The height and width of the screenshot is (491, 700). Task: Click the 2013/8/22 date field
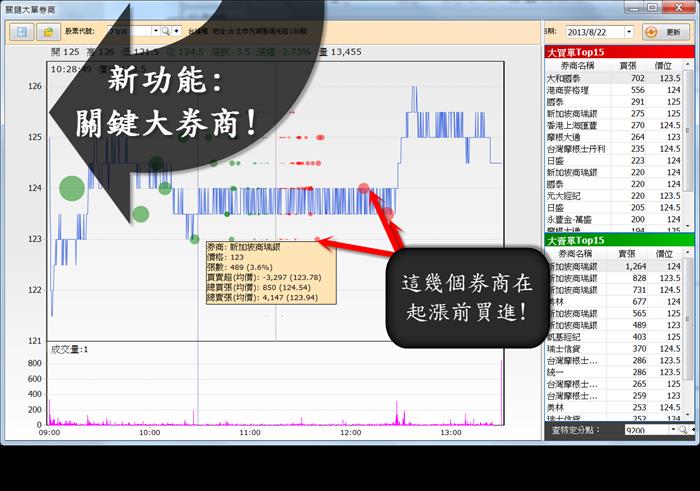coord(595,32)
